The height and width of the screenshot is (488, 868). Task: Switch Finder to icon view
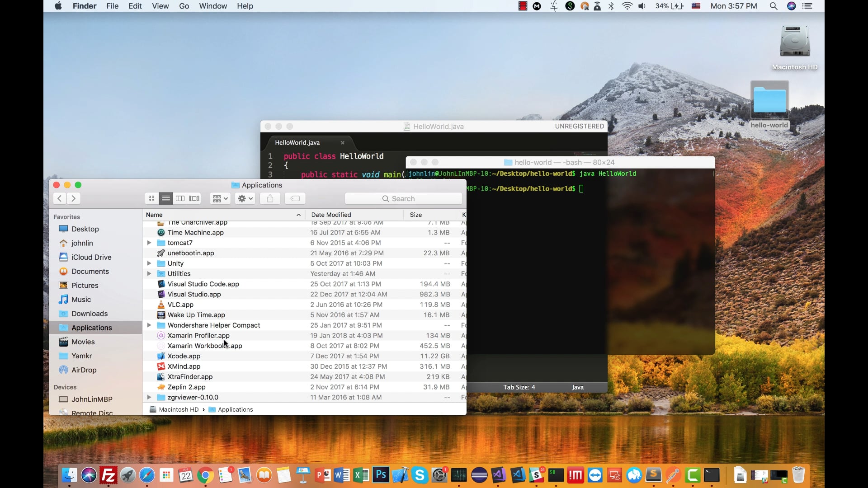[151, 198]
